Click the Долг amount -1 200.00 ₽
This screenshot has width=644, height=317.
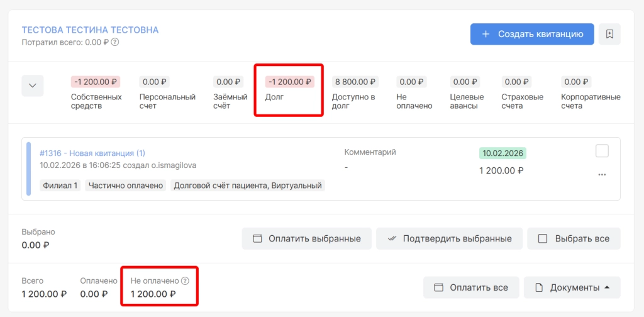(289, 82)
